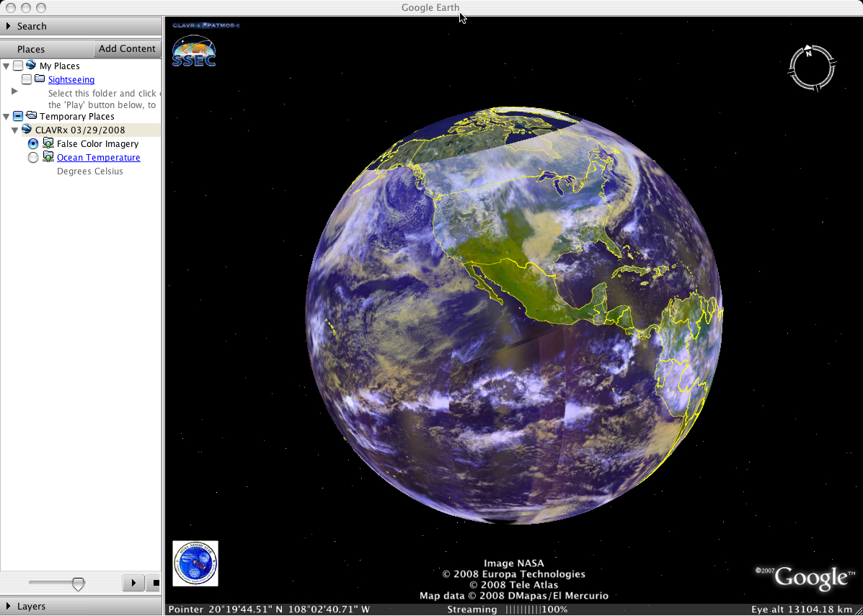Collapse the CLAVRx 03/29/2008 folder
The width and height of the screenshot is (863, 616).
15,130
